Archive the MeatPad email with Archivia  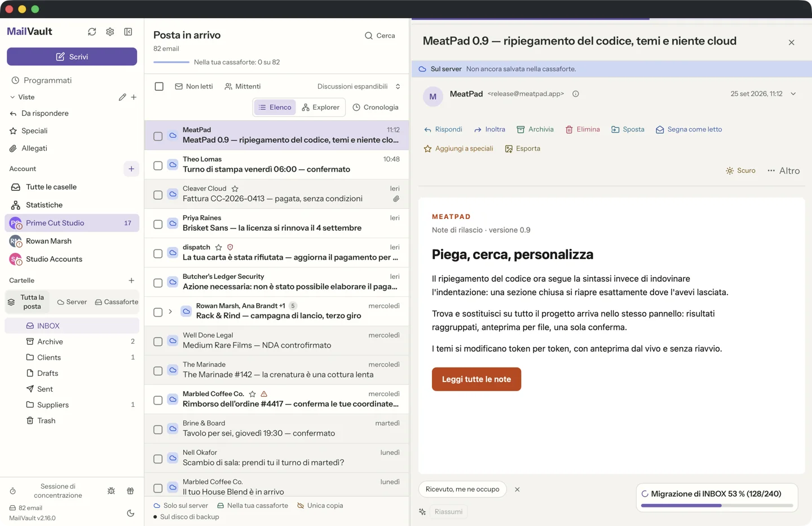point(535,129)
